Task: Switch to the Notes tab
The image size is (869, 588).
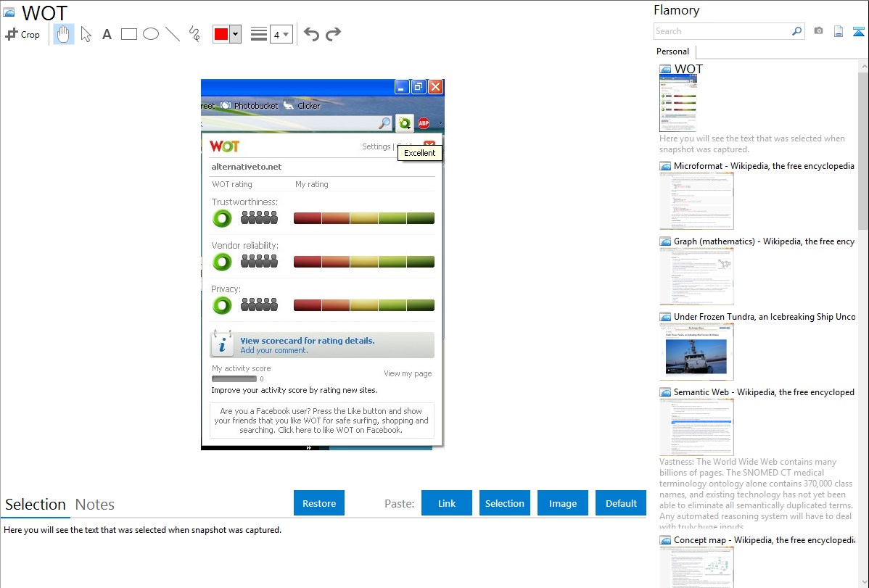Action: (95, 505)
